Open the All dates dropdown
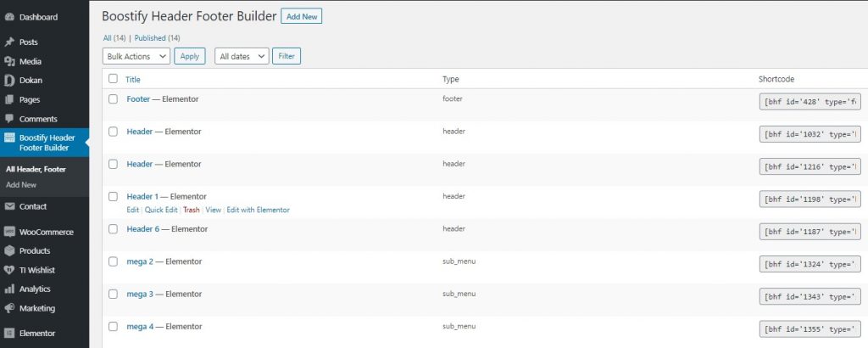The image size is (868, 348). (242, 57)
